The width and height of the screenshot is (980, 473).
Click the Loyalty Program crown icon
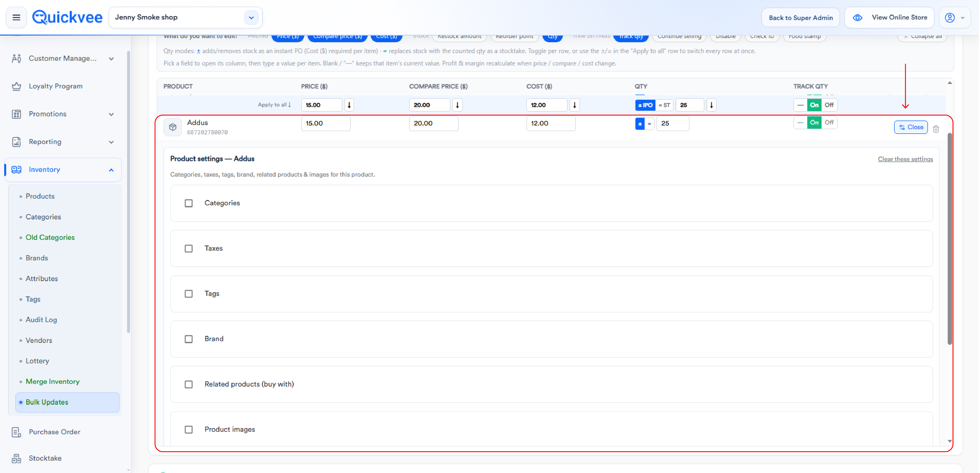pos(16,86)
